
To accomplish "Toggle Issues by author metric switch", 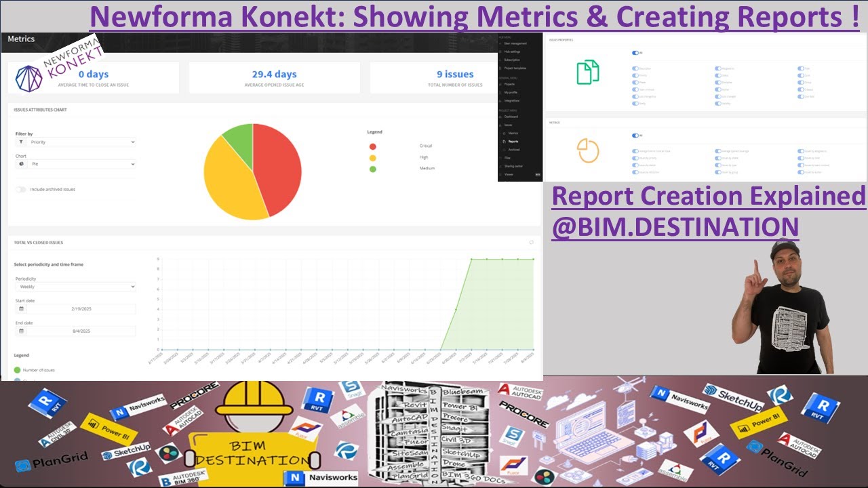I will tap(801, 172).
